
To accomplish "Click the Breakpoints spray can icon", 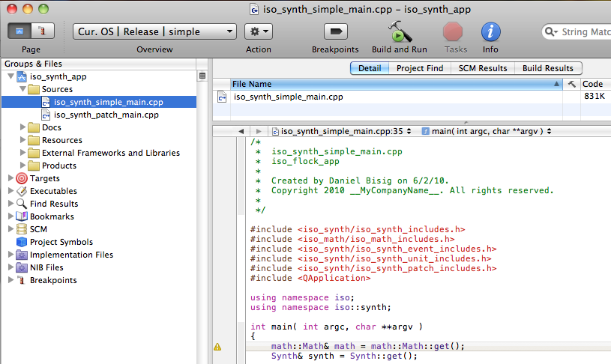I will pyautogui.click(x=22, y=280).
